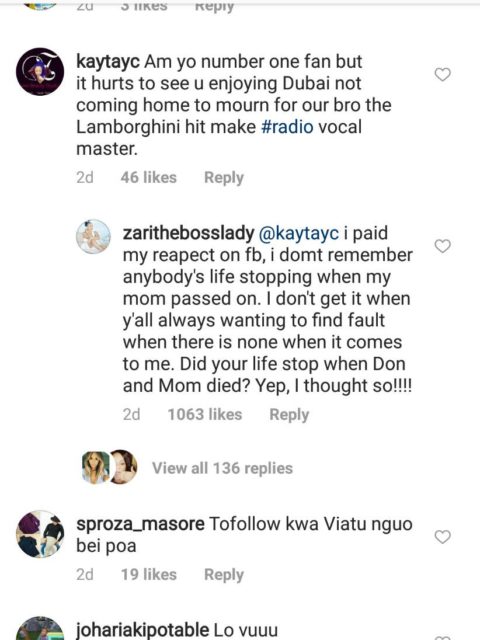480x640 pixels.
Task: Open johariakipotable username link
Action: [143, 630]
